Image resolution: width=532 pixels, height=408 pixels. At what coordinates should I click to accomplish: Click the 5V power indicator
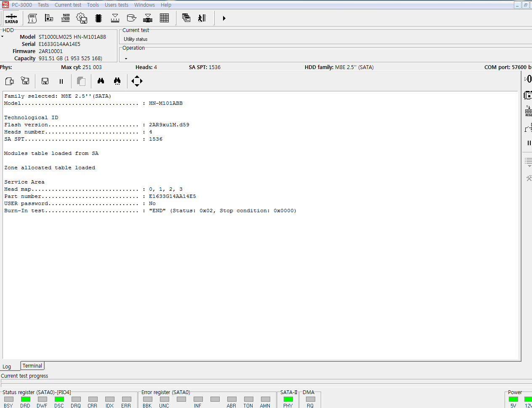[x=513, y=399]
